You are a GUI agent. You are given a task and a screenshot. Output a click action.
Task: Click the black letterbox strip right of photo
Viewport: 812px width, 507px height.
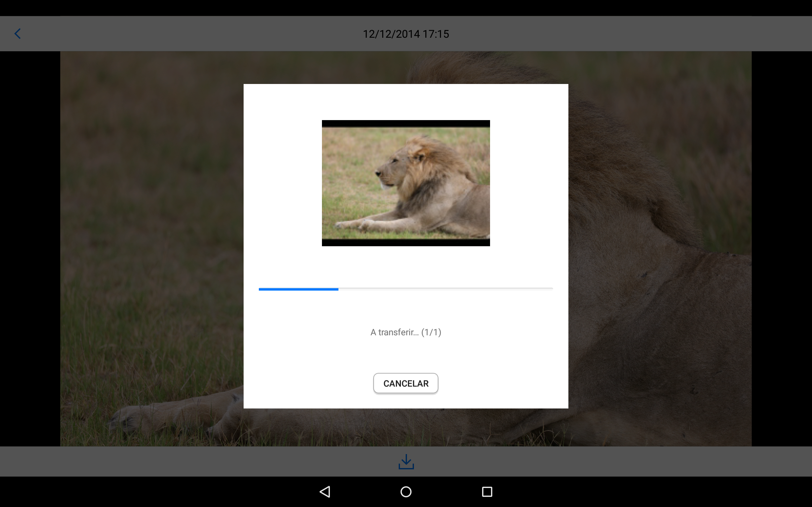[x=782, y=248]
